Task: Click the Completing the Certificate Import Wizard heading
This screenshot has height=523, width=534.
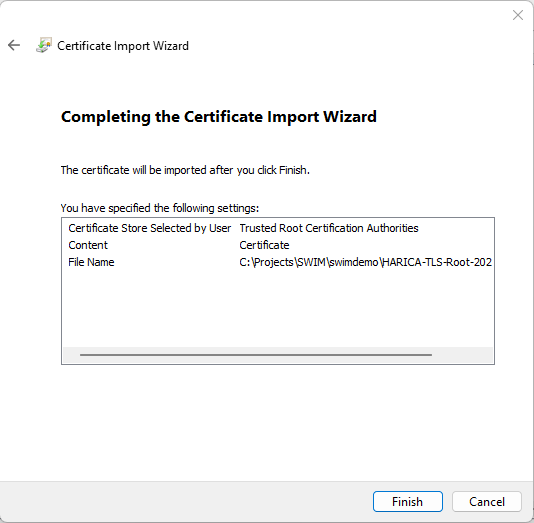Action: (219, 117)
